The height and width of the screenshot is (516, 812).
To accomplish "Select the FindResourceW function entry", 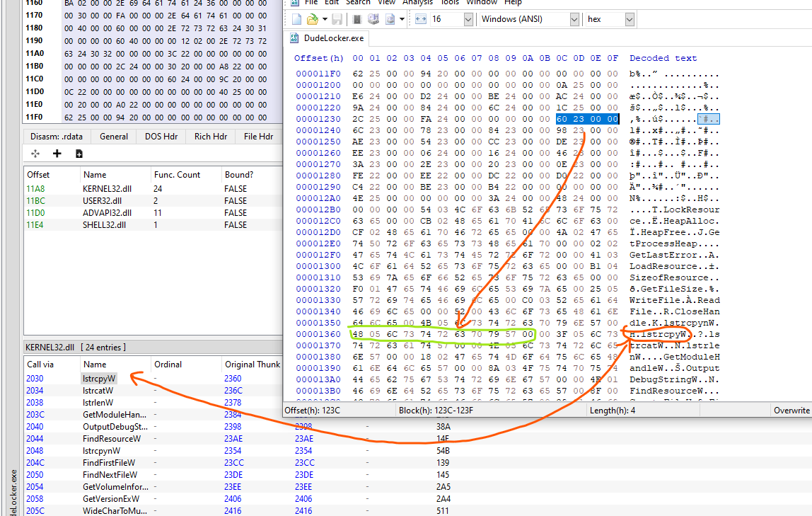I will click(112, 439).
